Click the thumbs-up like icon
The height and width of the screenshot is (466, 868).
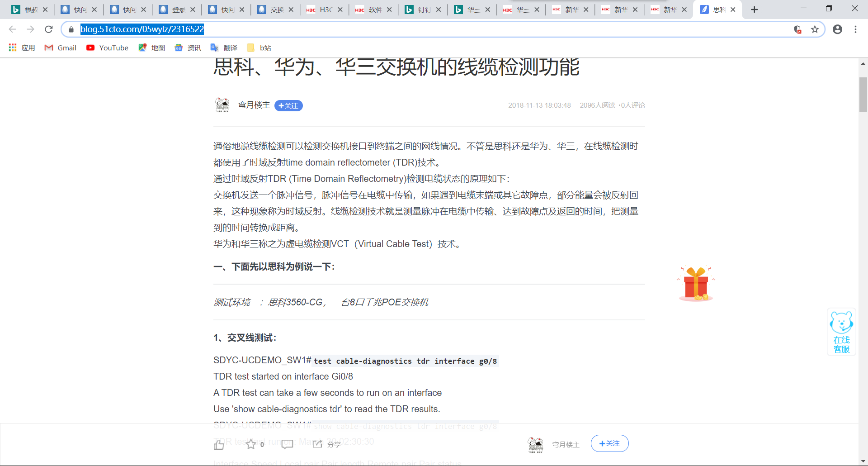[219, 444]
